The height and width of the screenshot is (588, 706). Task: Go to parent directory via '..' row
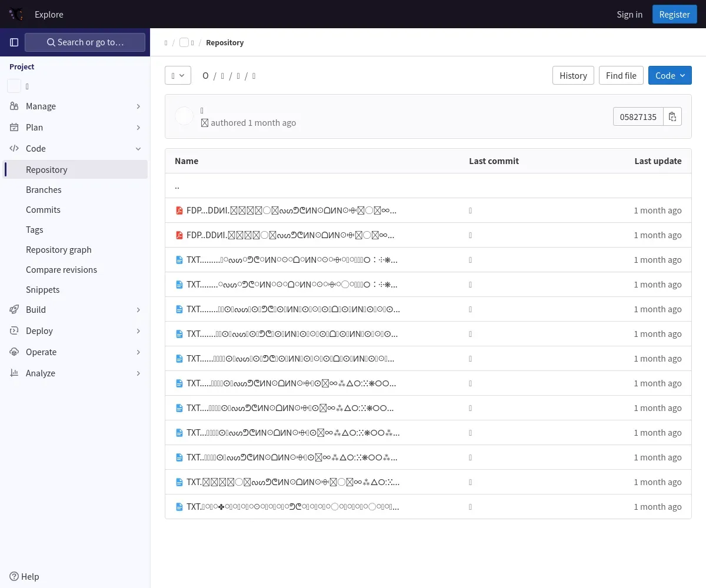pos(428,186)
